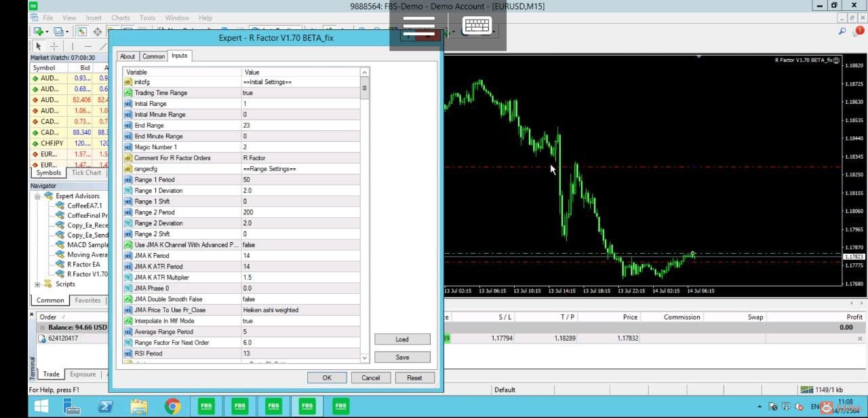The image size is (868, 418).
Task: Open Server Manager from taskbar
Action: coord(73,406)
